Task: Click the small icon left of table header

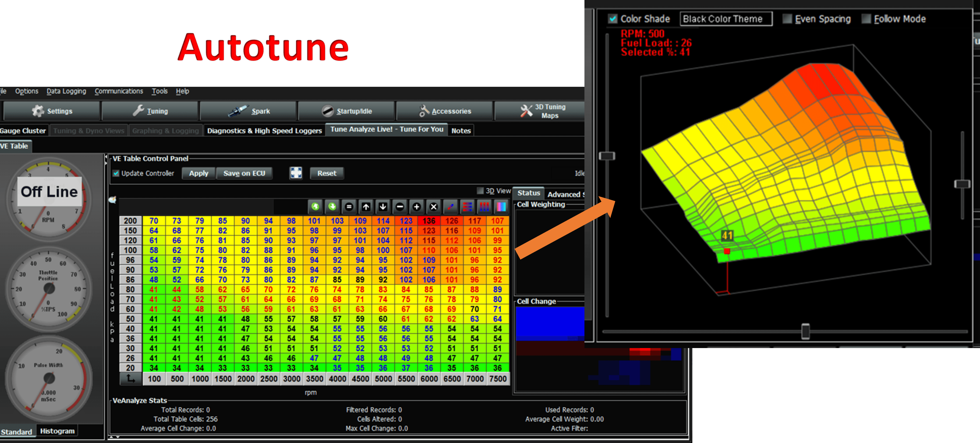Action: point(113,200)
